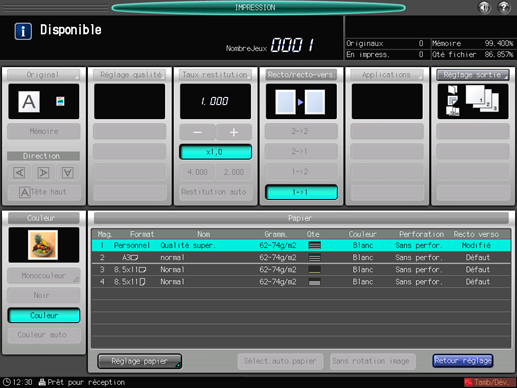Tap the blue information icon beside Disponible
The width and height of the screenshot is (517, 388).
(23, 31)
